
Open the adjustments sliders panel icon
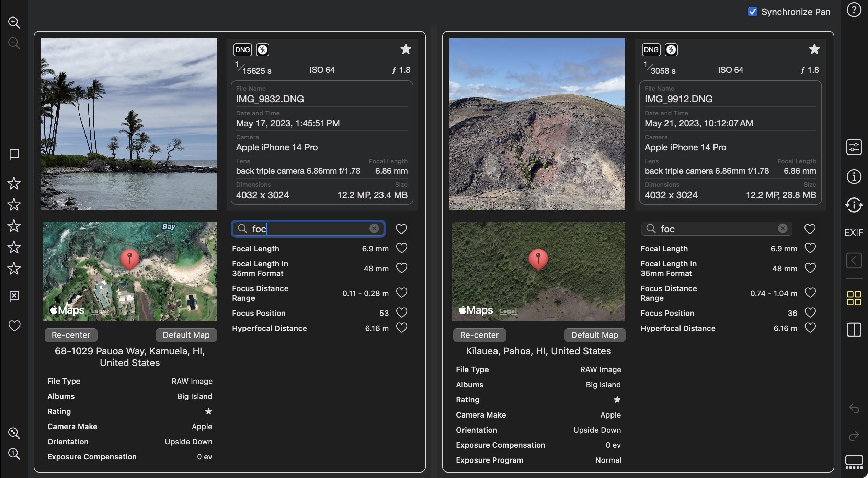coord(854,147)
